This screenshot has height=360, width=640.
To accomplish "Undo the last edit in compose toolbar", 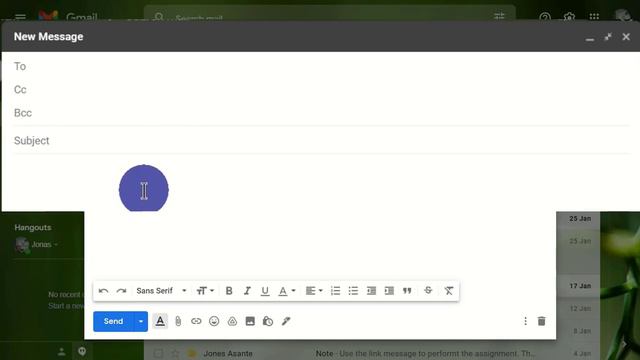I will coord(103,291).
